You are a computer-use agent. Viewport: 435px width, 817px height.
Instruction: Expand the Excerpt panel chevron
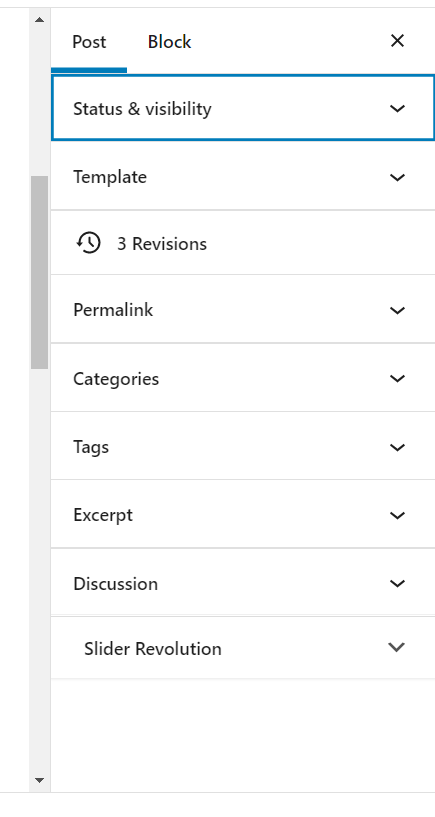397,515
